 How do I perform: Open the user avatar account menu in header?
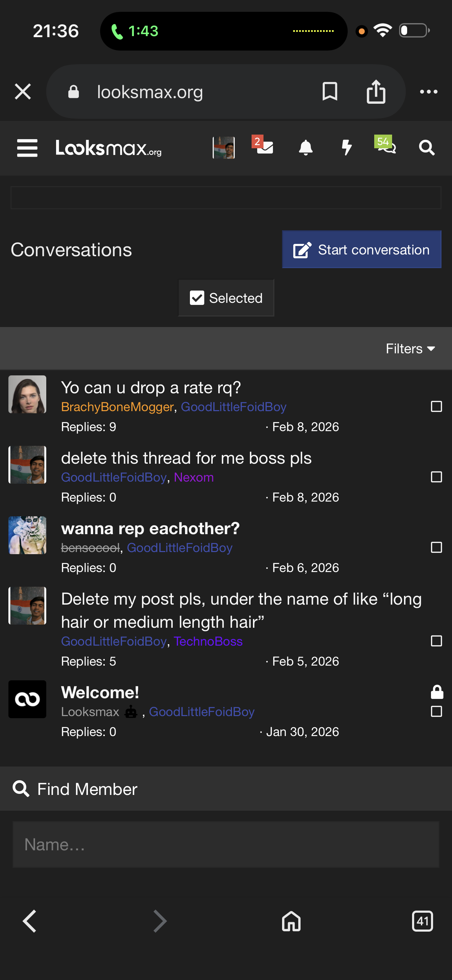click(x=224, y=148)
